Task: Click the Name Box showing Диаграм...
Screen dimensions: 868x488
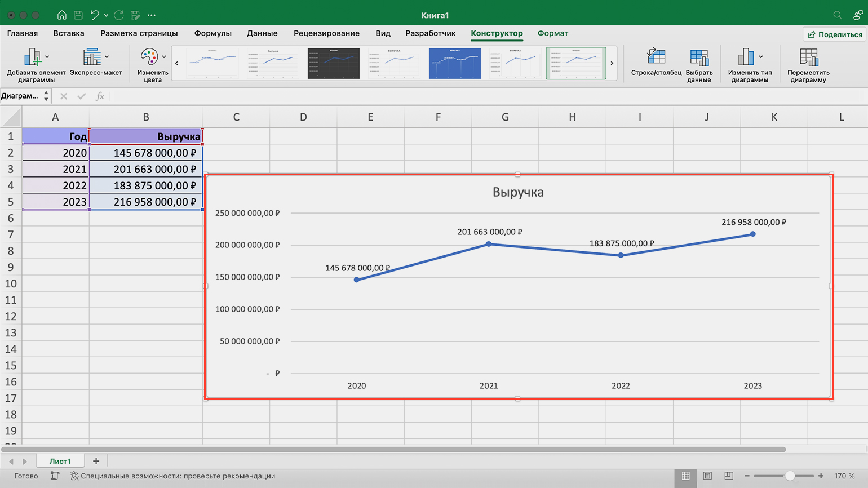Action: [x=20, y=96]
